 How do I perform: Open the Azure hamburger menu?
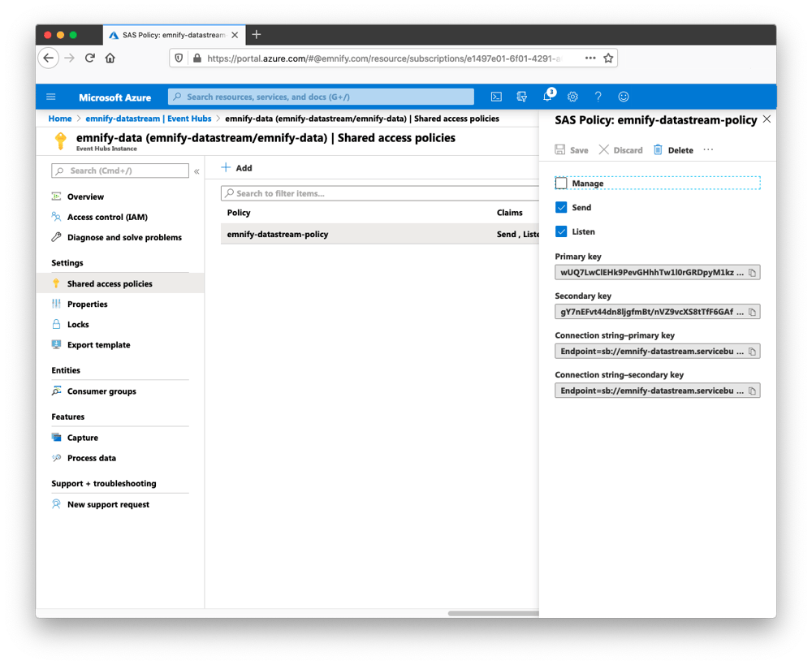click(50, 97)
